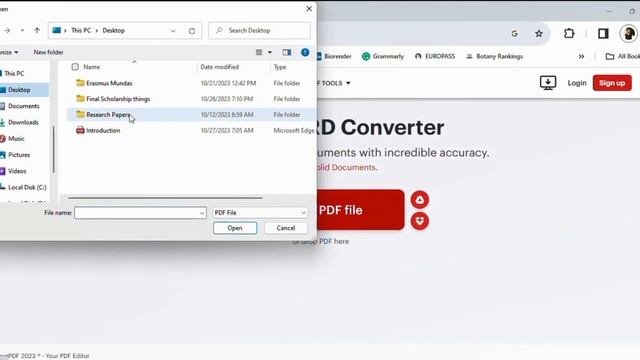Screen dimensions: 640x360
Task: Select This PC in navigation pane
Action: click(x=14, y=73)
